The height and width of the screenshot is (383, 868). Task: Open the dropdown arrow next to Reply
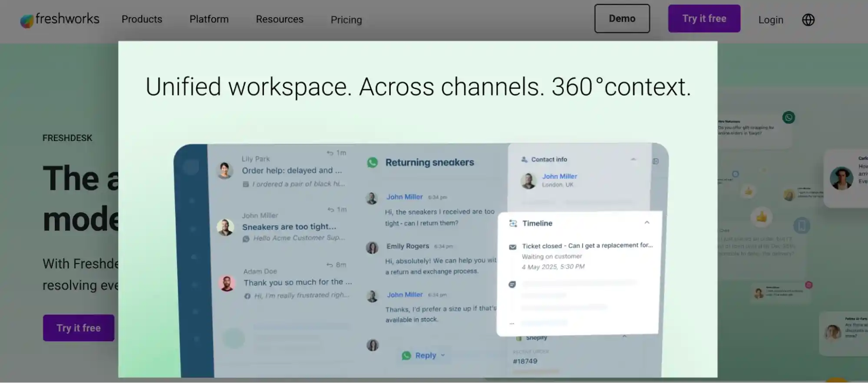(443, 355)
